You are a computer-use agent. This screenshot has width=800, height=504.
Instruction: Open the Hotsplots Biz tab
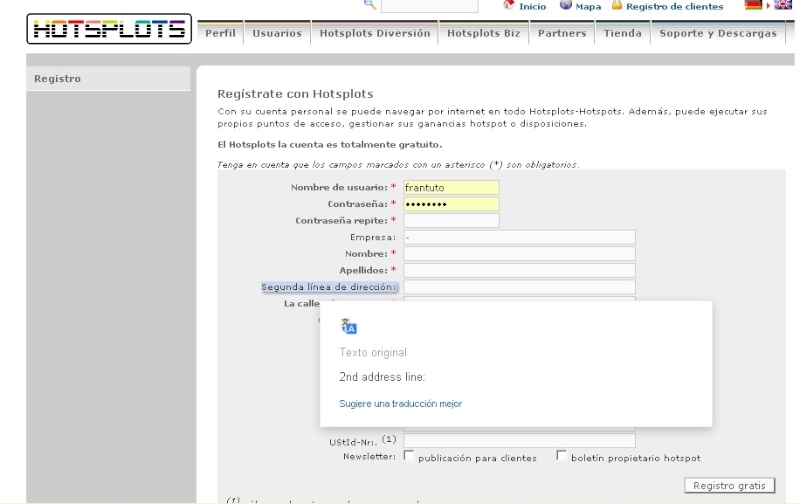pos(484,33)
